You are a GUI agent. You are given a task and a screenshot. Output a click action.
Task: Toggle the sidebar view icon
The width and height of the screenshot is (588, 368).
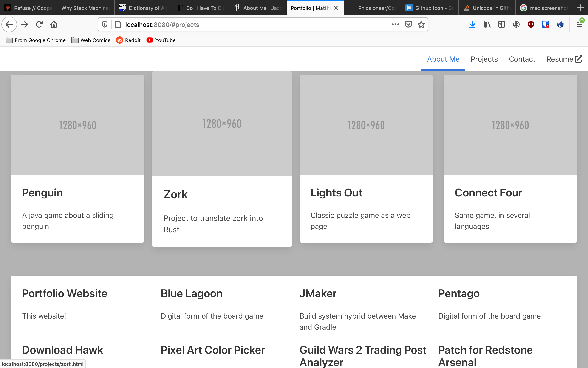pos(501,24)
